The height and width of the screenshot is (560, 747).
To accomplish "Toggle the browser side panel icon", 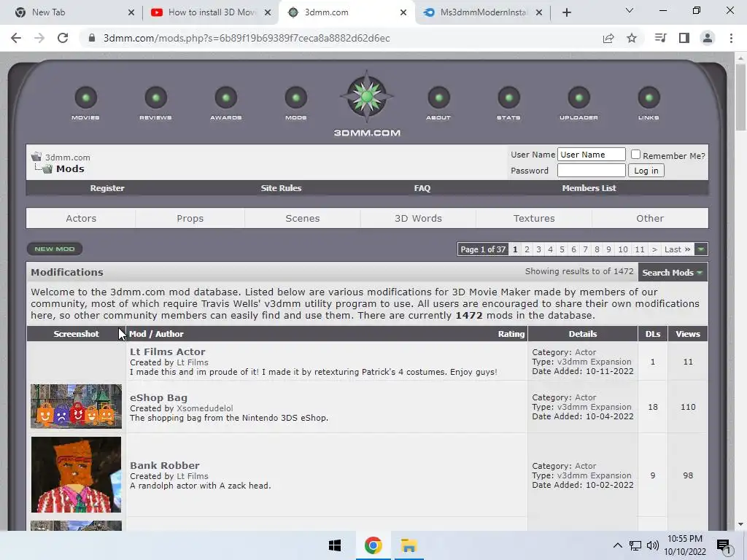I will pyautogui.click(x=684, y=38).
